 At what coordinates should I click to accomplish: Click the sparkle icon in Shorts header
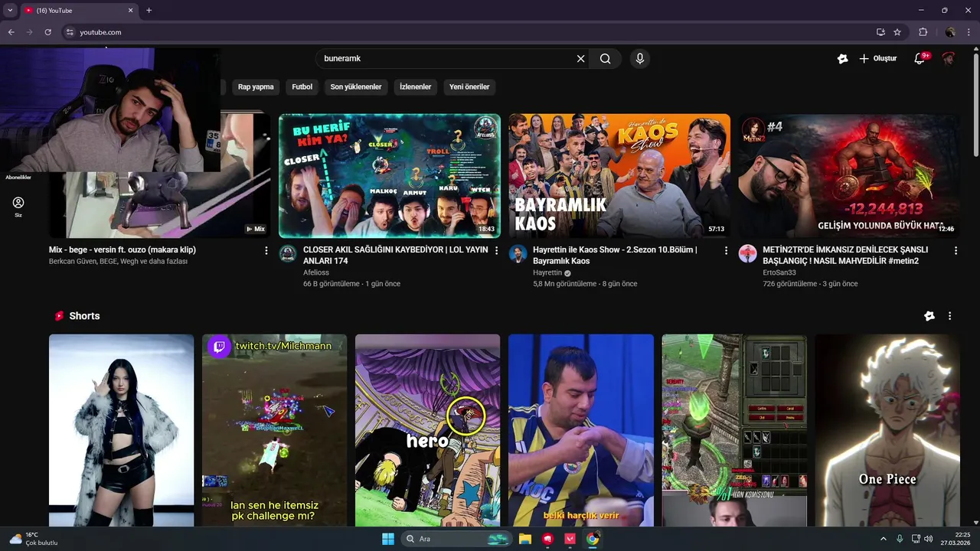929,316
